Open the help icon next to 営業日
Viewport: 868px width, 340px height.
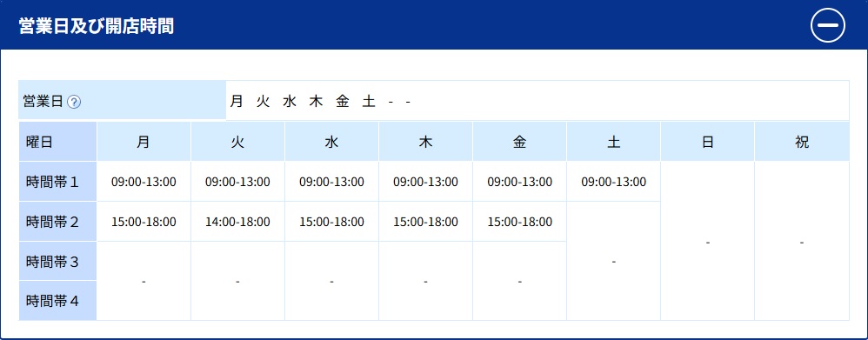click(74, 102)
